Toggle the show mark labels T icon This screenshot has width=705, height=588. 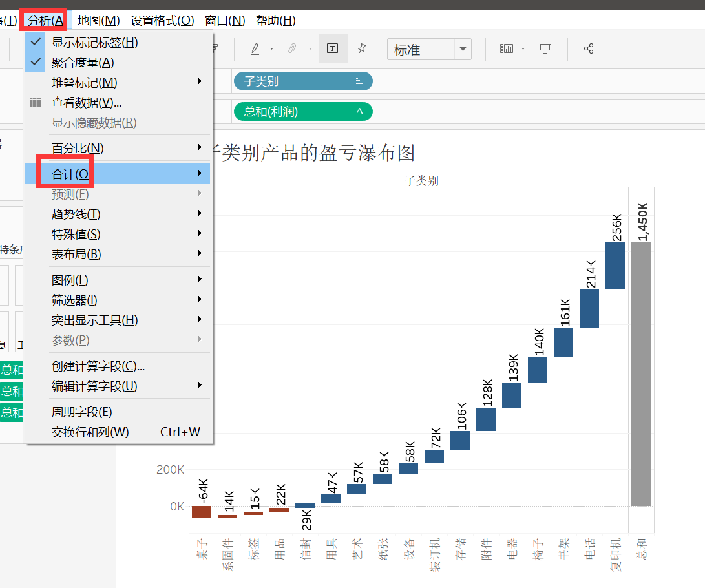(333, 48)
